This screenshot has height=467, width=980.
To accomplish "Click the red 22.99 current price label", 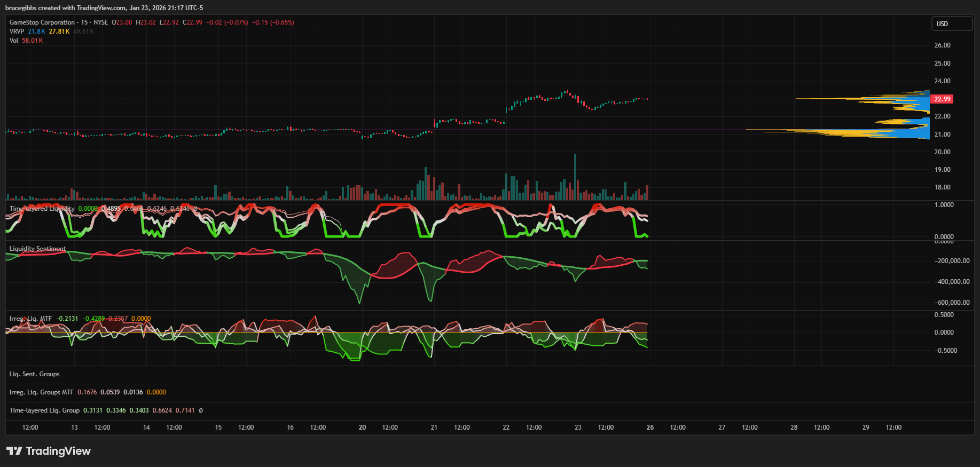I will [942, 99].
